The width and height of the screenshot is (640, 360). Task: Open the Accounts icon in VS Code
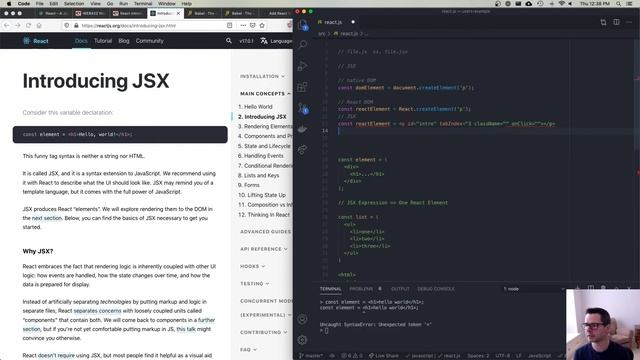pos(302,319)
